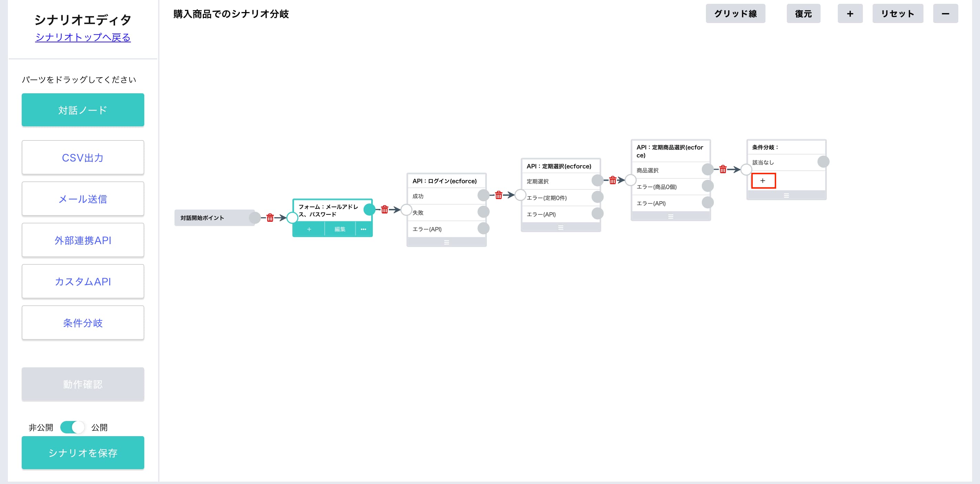Delete link from 定期選択 to 定期商品選択
980x484 pixels.
[613, 180]
